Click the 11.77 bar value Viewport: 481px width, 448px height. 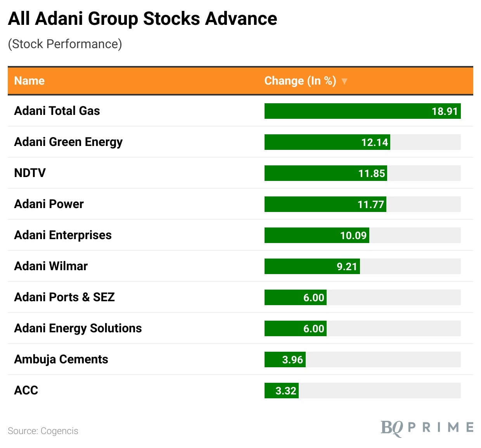(370, 205)
